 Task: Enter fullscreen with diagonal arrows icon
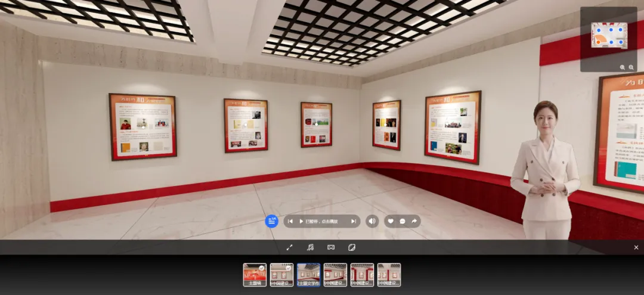coord(290,247)
